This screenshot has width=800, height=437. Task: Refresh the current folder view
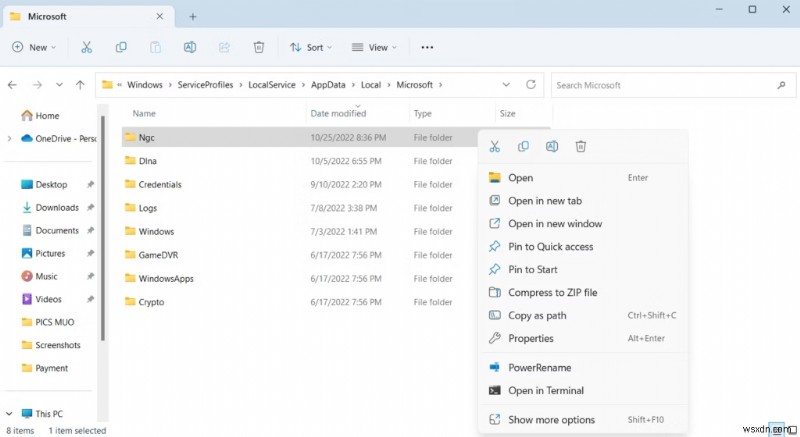click(531, 85)
